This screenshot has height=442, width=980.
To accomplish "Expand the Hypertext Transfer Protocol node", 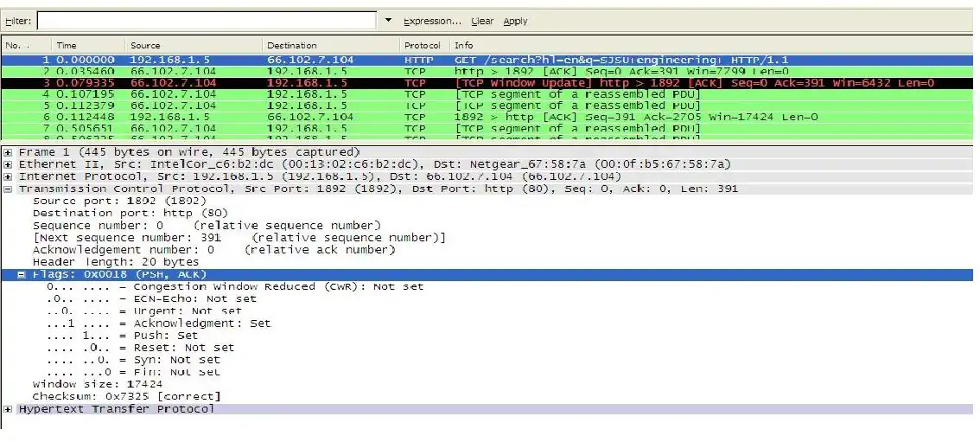I will [x=9, y=408].
